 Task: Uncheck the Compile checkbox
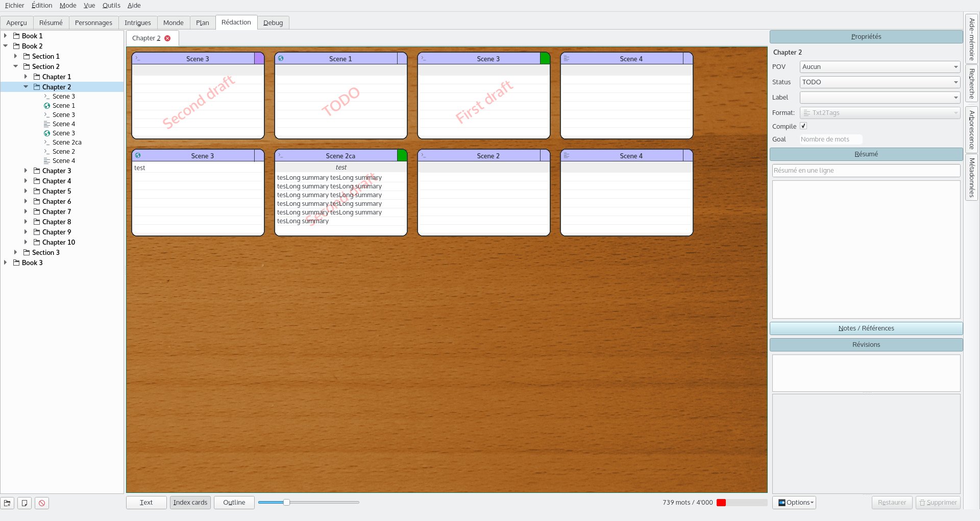coord(803,126)
